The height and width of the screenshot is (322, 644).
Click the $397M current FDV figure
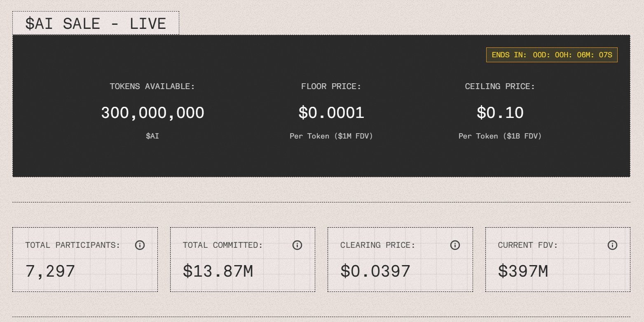523,271
